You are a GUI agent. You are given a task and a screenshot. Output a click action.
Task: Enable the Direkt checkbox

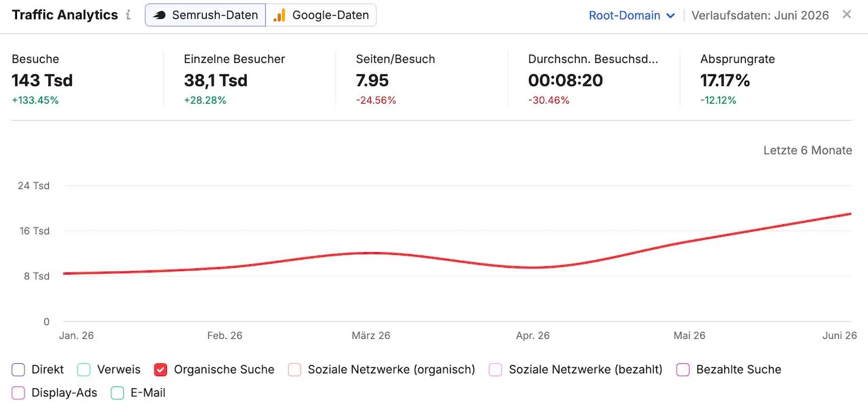(18, 369)
